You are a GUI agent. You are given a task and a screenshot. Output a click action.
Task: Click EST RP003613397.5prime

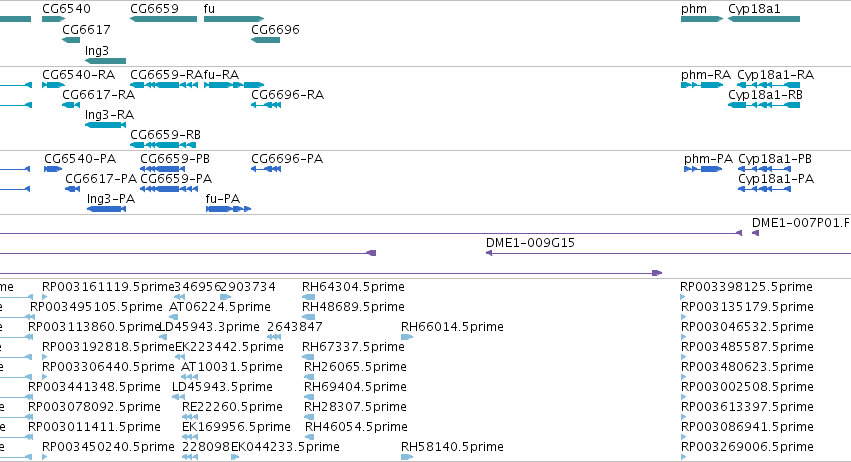tap(747, 407)
